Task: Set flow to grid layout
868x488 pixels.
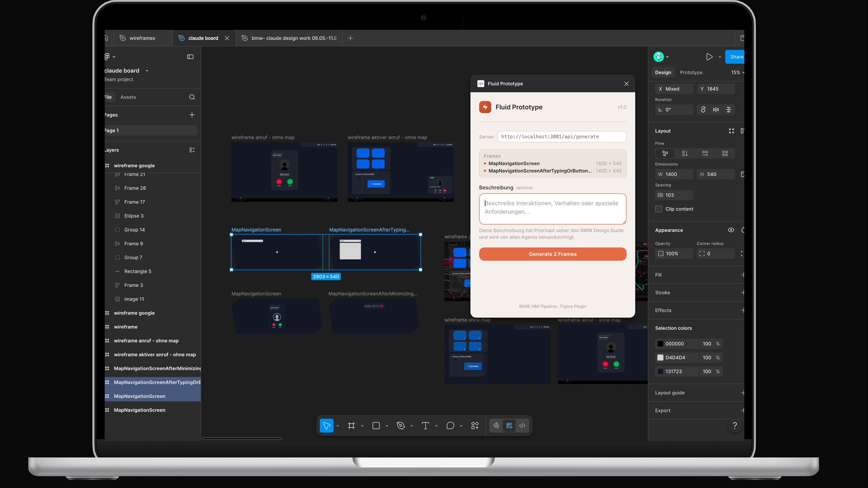Action: [x=725, y=153]
